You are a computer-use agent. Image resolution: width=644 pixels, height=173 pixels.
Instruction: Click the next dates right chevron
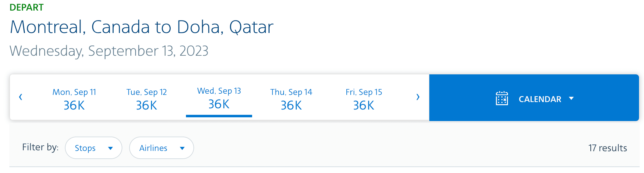(x=418, y=97)
